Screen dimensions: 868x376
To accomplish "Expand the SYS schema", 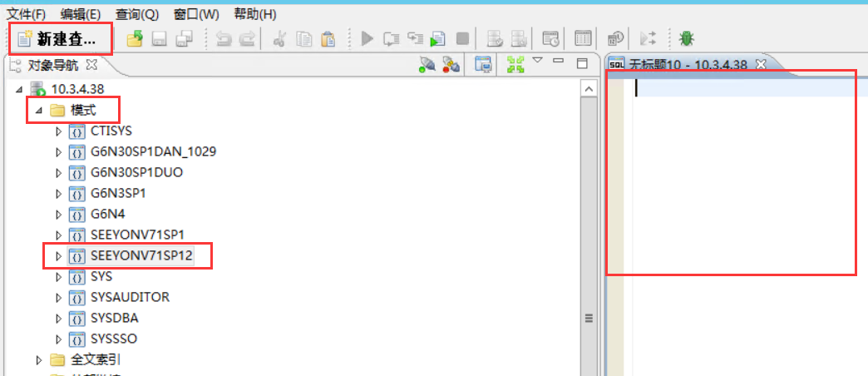I will (x=59, y=276).
